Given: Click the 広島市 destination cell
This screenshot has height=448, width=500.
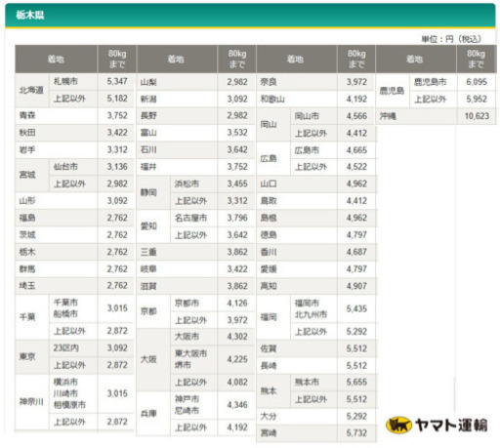Looking at the screenshot, I should [313, 150].
